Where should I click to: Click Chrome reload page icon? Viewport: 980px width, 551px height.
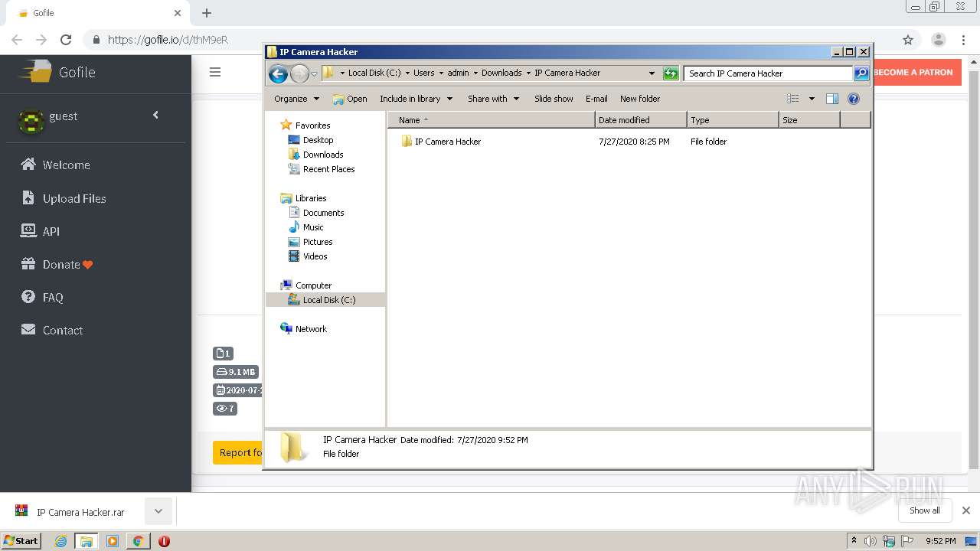click(66, 40)
